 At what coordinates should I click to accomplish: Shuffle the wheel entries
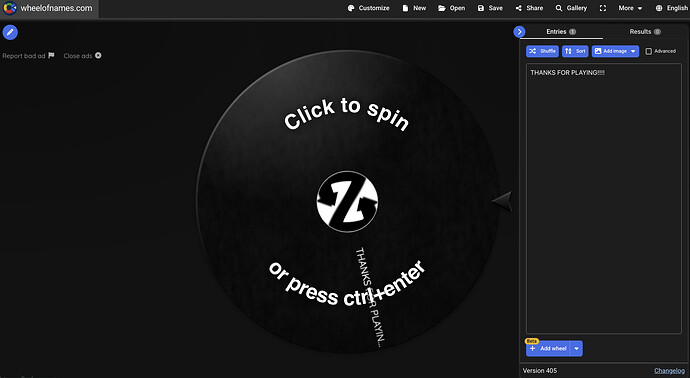point(542,51)
